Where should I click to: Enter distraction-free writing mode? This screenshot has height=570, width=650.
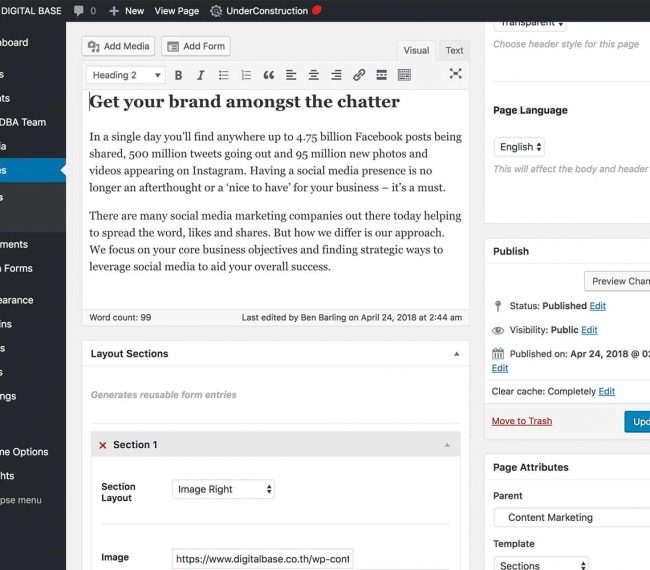(456, 74)
